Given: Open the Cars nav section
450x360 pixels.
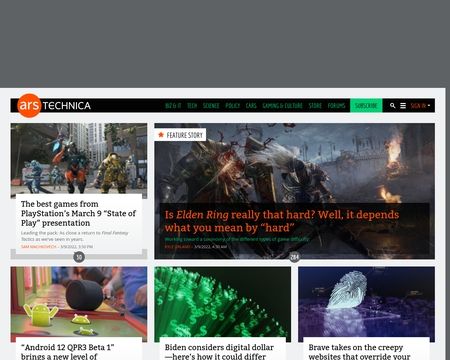Looking at the screenshot, I should pos(251,106).
